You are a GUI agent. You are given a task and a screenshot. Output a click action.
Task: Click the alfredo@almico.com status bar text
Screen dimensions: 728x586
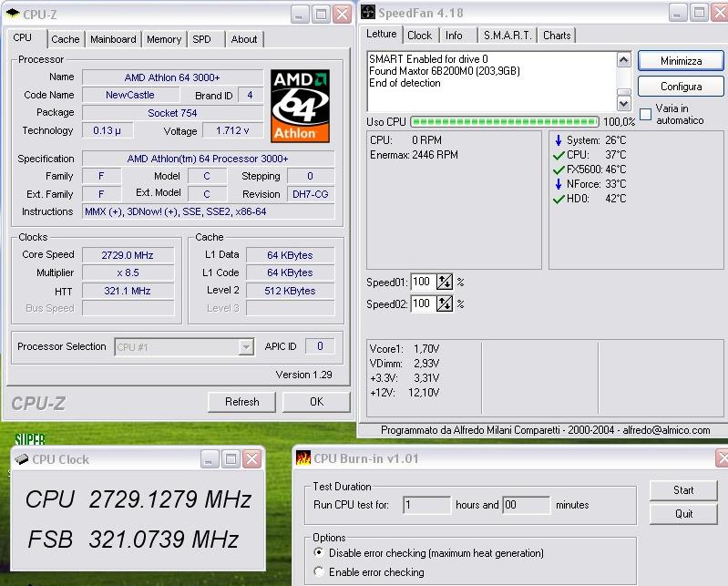(666, 430)
